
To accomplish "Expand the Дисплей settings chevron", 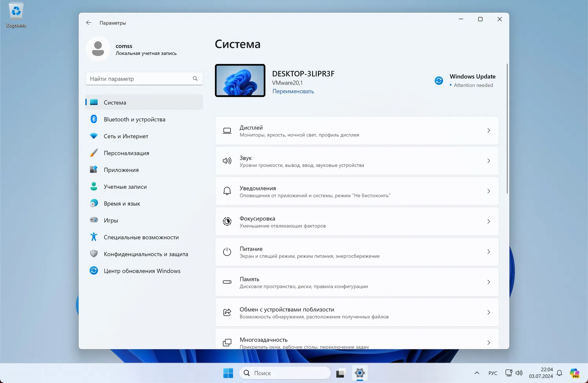I will click(488, 131).
